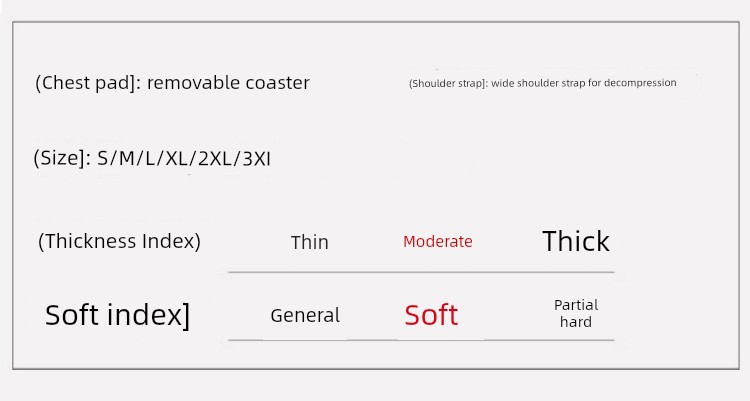This screenshot has width=750, height=401.
Task: Click the (Size] label
Action: coord(61,158)
